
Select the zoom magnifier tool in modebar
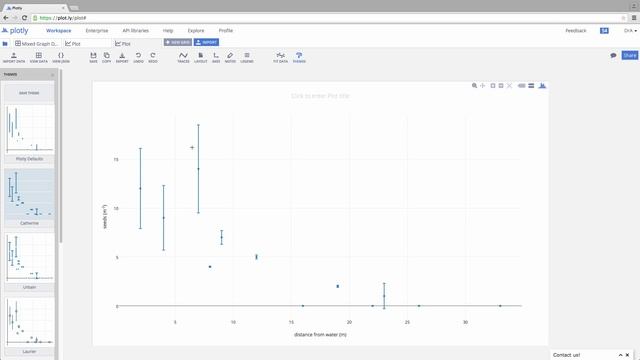click(474, 86)
